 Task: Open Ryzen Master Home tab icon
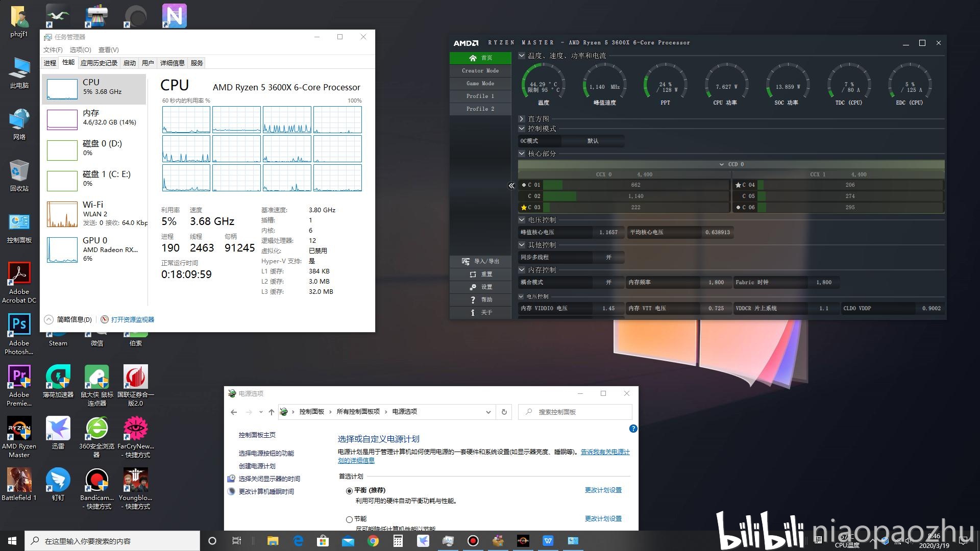473,58
